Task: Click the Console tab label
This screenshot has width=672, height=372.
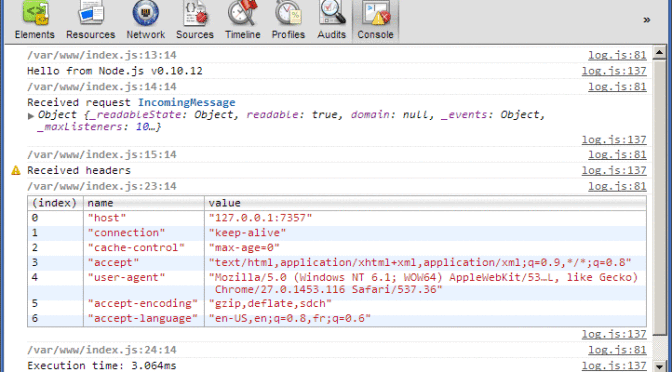Action: [375, 35]
